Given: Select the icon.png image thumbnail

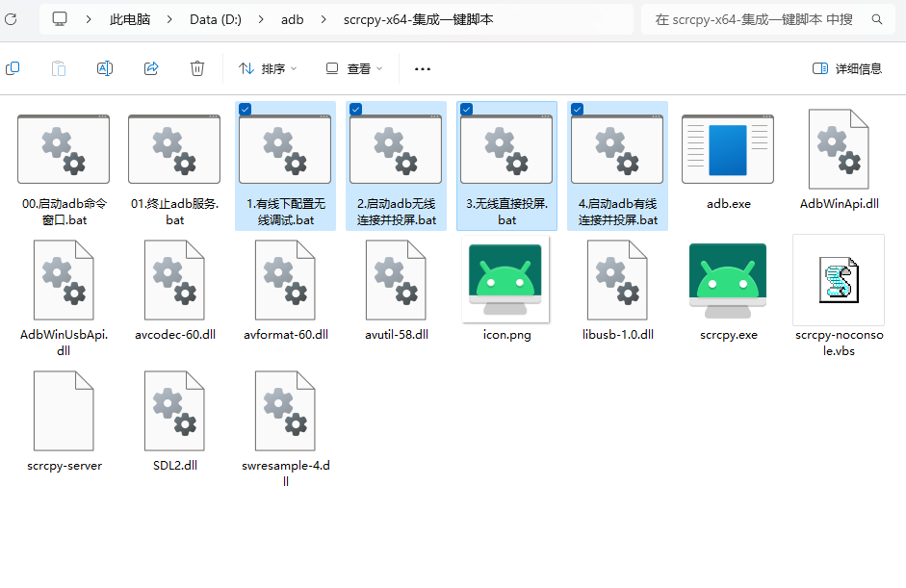Looking at the screenshot, I should (x=506, y=280).
